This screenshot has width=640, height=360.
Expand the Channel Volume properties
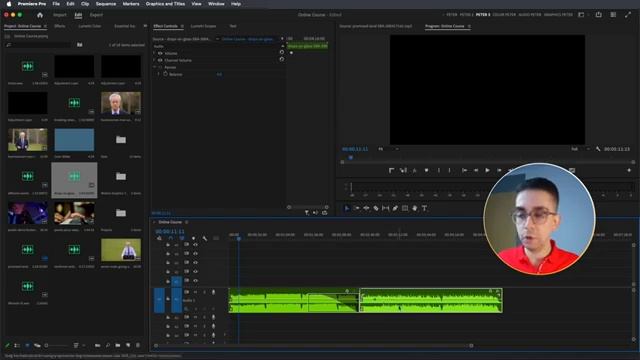coord(154,60)
